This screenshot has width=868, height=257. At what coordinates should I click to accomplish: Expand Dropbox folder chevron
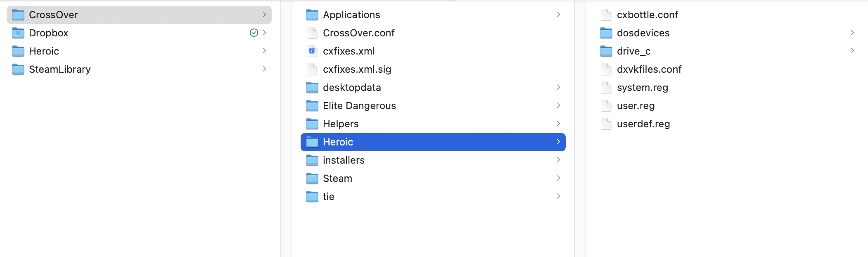[x=264, y=33]
